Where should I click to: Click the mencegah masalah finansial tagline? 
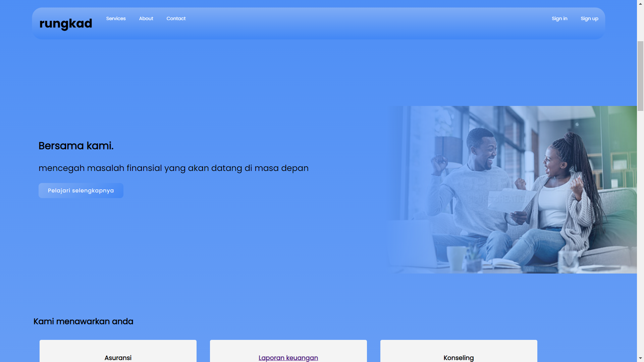pyautogui.click(x=173, y=168)
